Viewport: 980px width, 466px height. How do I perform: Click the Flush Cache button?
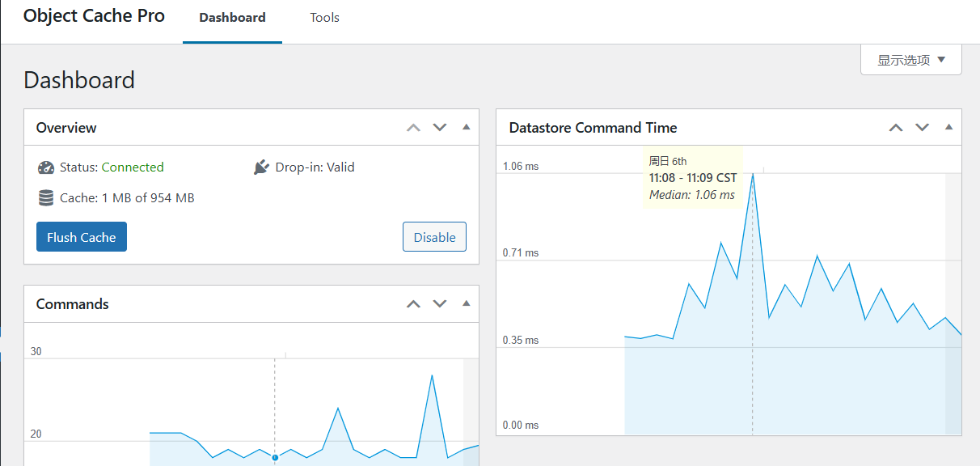pyautogui.click(x=82, y=237)
